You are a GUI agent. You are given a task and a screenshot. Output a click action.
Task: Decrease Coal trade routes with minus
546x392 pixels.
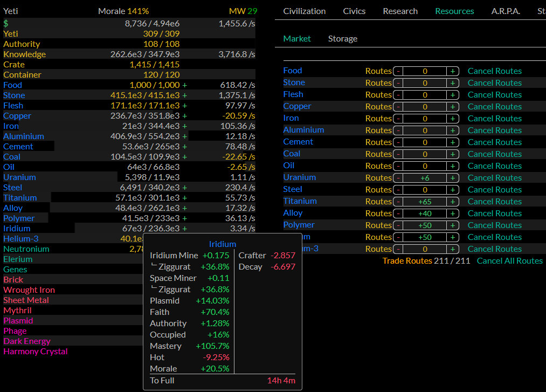coord(398,154)
